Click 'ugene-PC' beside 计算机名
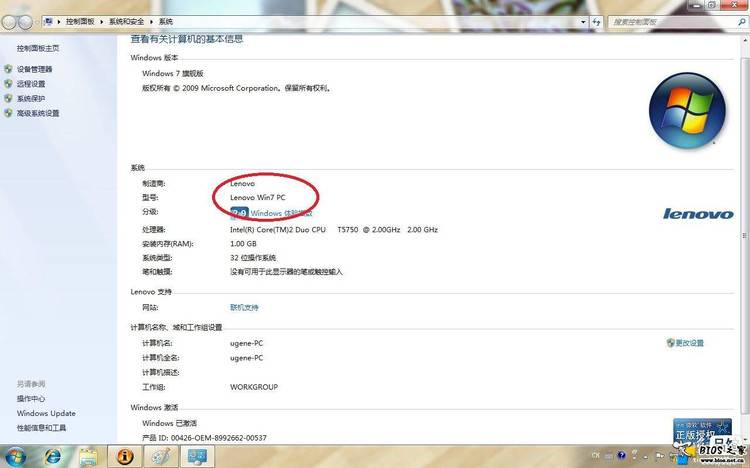 point(246,343)
